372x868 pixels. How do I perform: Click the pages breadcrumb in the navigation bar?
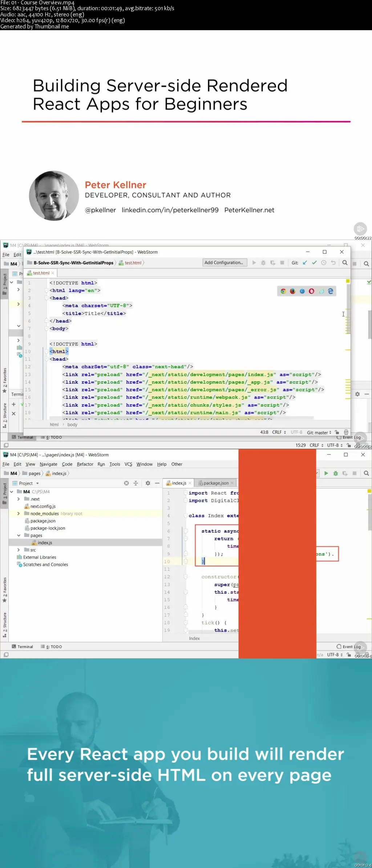point(32,473)
